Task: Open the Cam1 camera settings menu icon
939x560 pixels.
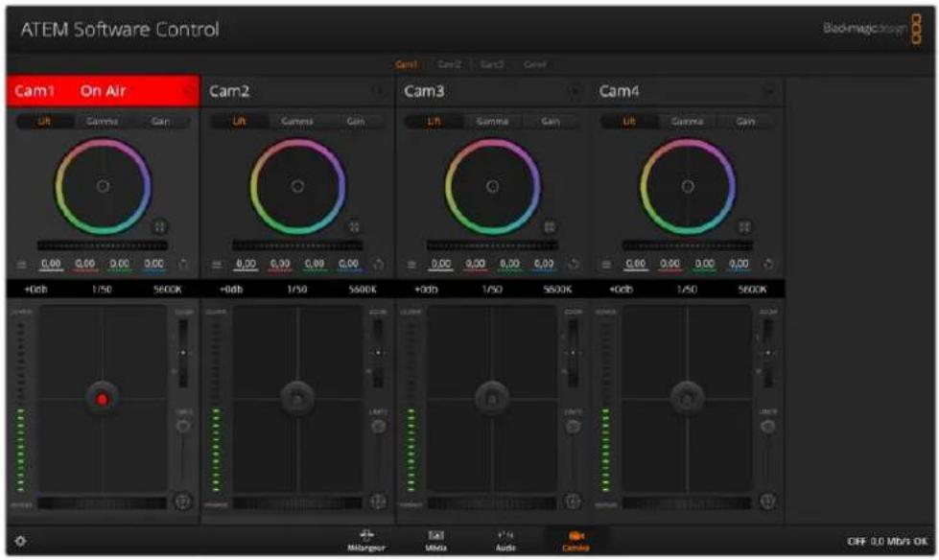Action: (x=21, y=264)
